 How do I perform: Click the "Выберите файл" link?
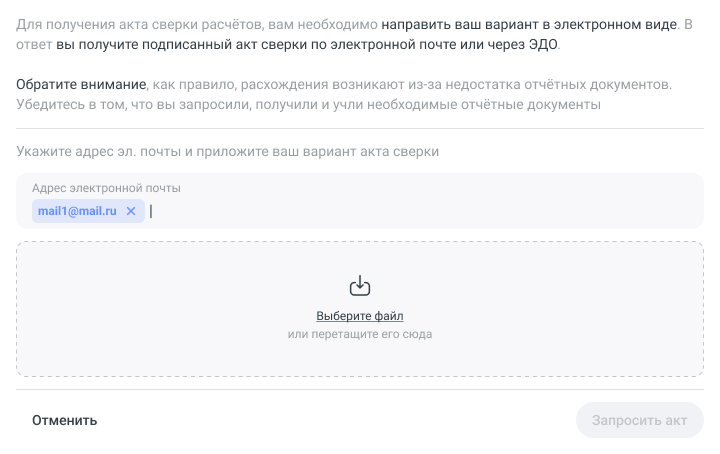coord(360,316)
